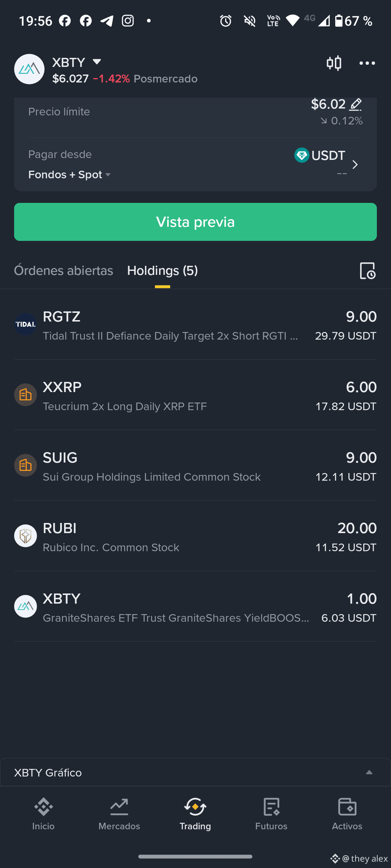Open Futuros in the bottom navigation
Viewport: 391px width, 868px height.
tap(271, 814)
